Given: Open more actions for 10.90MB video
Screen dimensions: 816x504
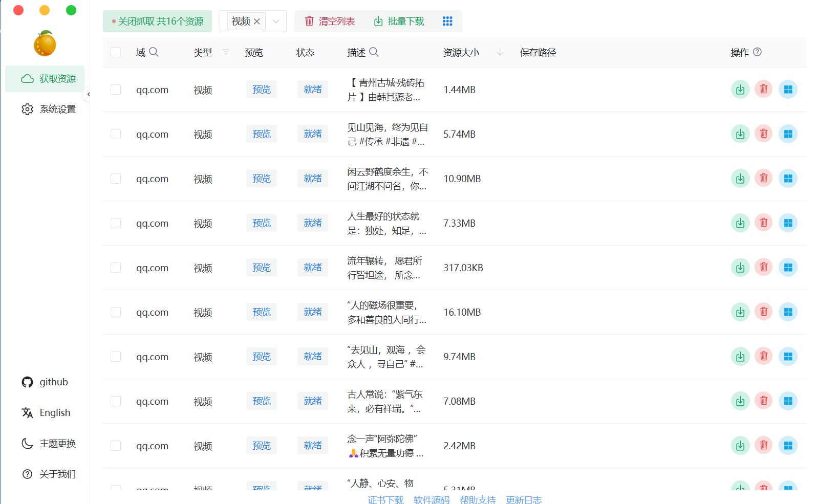Looking at the screenshot, I should pos(788,179).
